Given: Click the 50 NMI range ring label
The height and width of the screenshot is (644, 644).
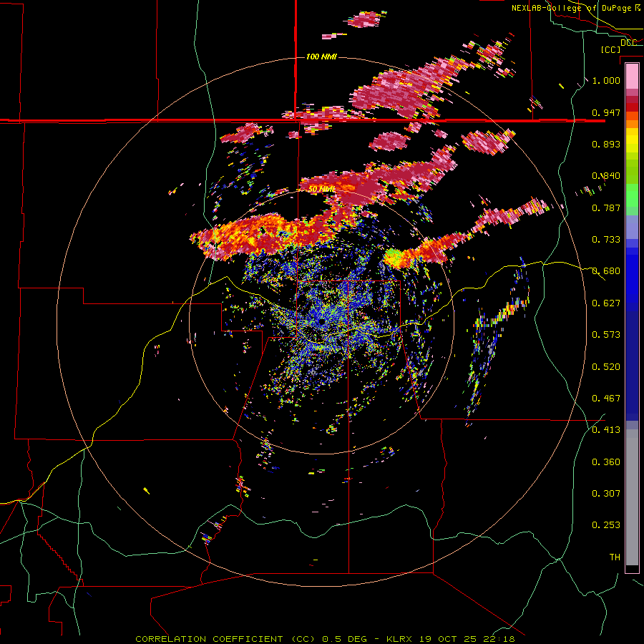Looking at the screenshot, I should point(321,189).
